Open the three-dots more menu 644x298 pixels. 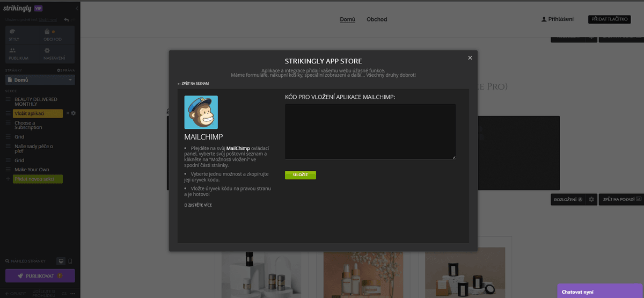click(x=73, y=294)
